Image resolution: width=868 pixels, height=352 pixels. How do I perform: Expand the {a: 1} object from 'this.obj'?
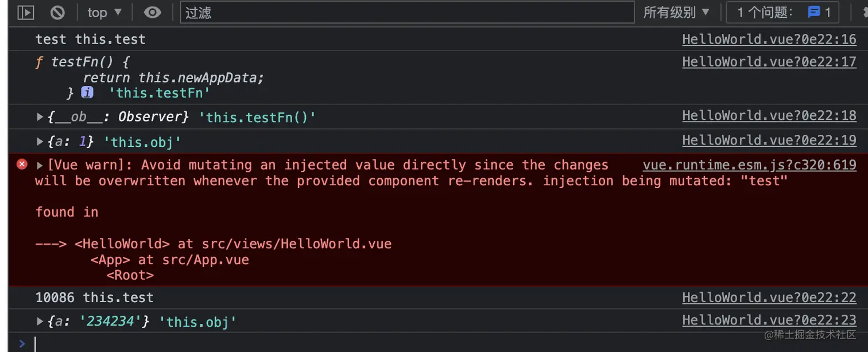40,141
